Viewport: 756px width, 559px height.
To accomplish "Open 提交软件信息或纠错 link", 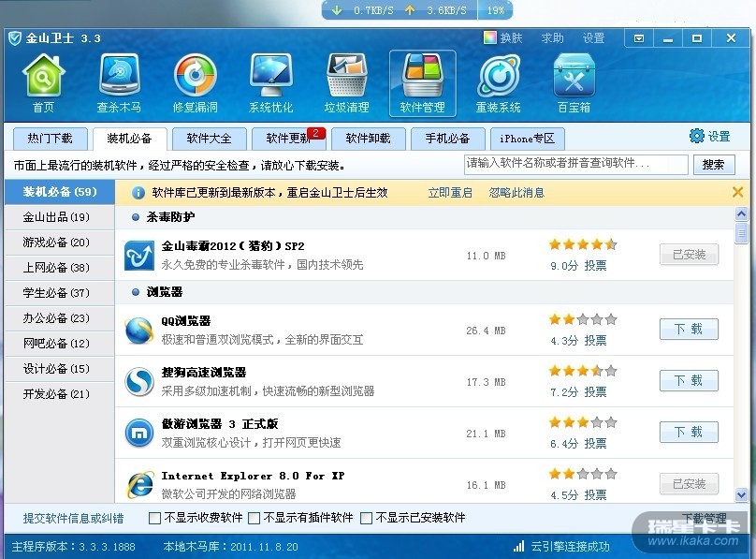I will click(x=73, y=519).
